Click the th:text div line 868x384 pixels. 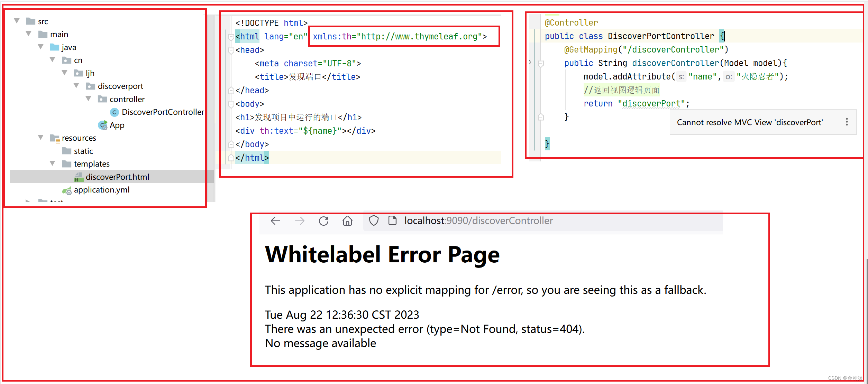305,131
